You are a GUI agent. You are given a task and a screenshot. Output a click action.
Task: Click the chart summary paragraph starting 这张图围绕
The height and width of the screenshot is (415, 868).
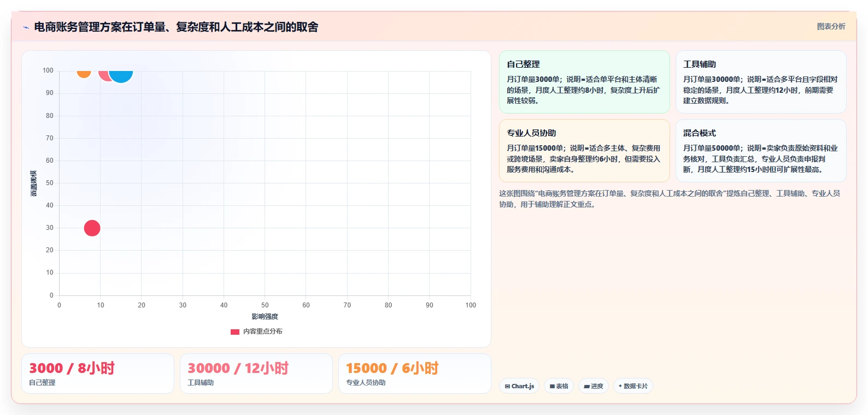(670, 199)
